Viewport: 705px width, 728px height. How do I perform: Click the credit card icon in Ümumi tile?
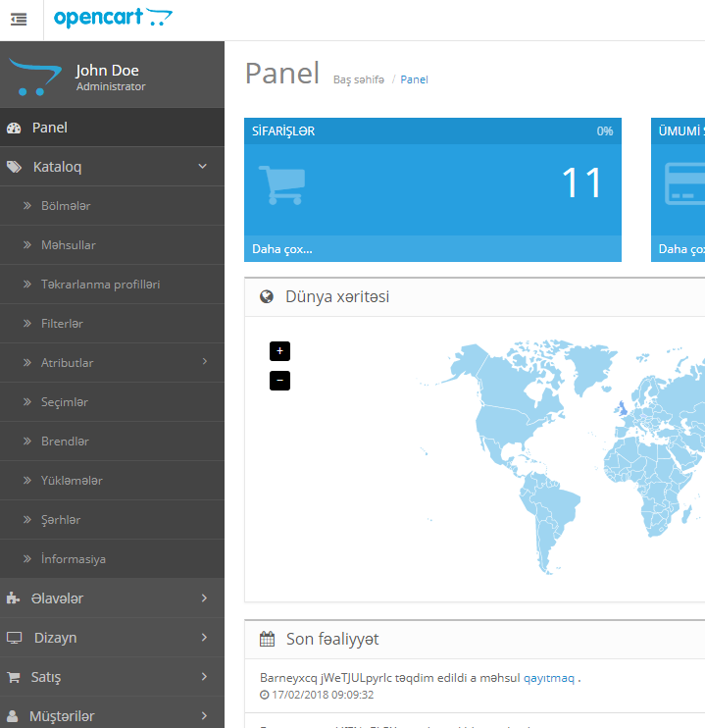(x=685, y=183)
